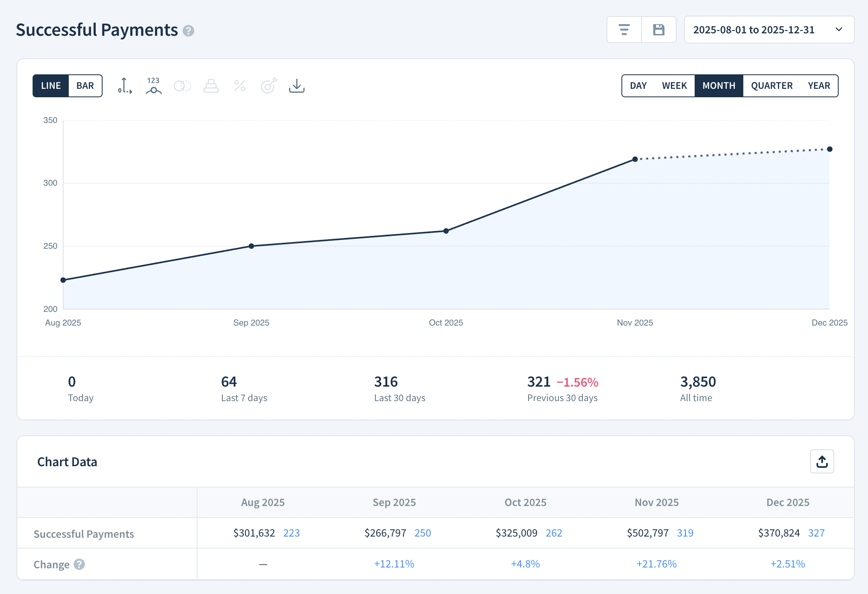
Task: Click the 319 value for Nov 2025
Action: (x=685, y=533)
